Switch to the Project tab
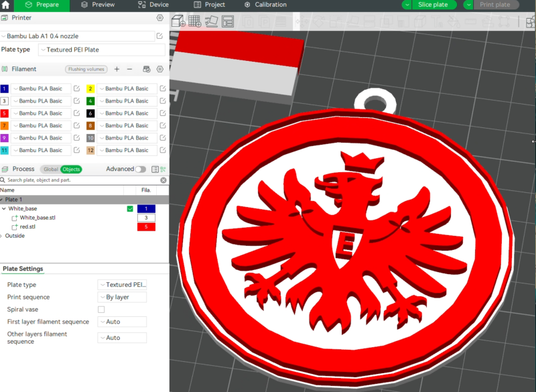Image resolution: width=536 pixels, height=392 pixels. 209,5
